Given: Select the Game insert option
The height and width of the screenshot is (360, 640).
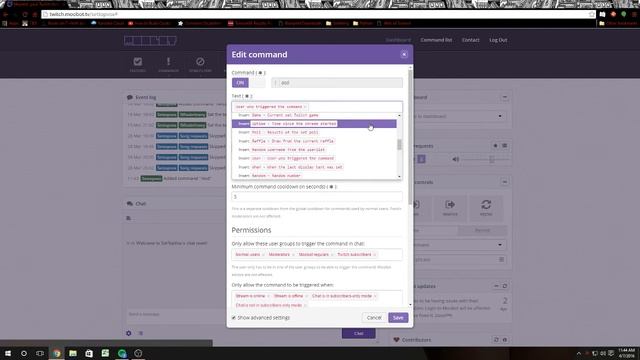Looking at the screenshot, I should [x=314, y=115].
